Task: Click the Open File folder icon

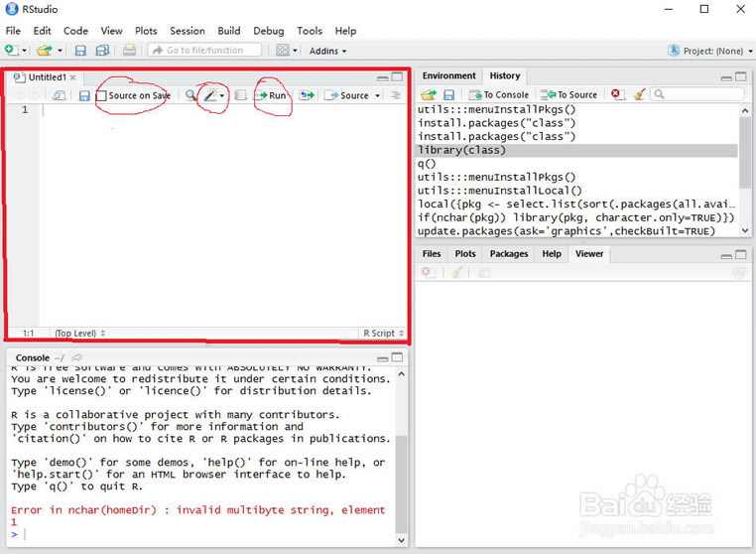Action: tap(45, 50)
